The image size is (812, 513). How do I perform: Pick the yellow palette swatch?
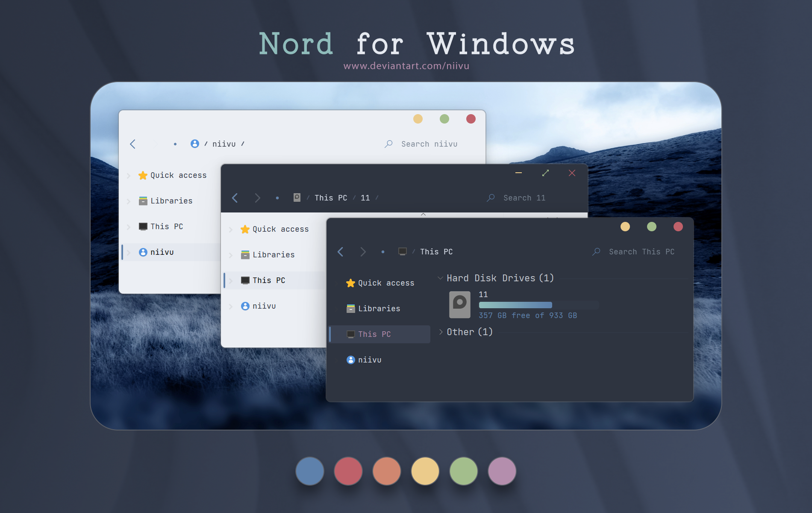pos(425,471)
